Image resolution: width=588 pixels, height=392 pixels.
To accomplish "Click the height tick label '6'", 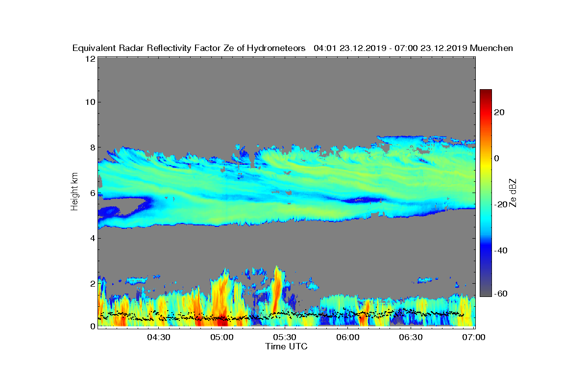I will coord(92,193).
